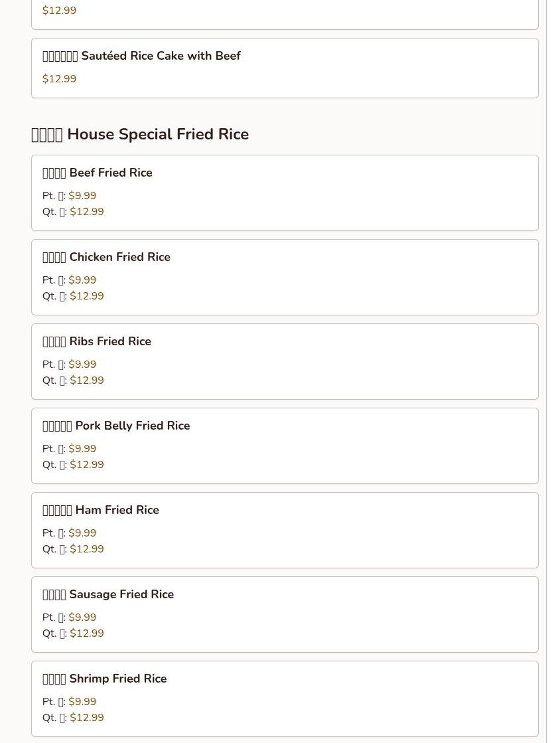The image size is (560, 743).
Task: Click the Ham Fried Rice title
Action: pos(101,511)
